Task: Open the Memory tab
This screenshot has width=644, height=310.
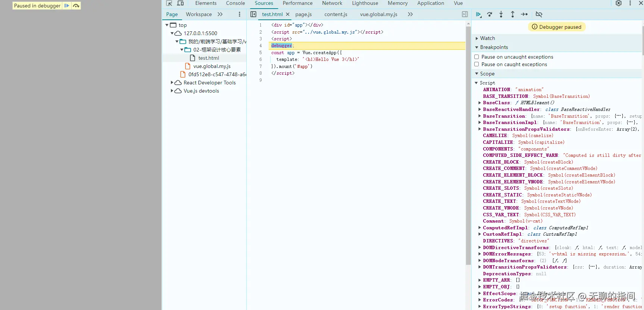Action: [397, 3]
